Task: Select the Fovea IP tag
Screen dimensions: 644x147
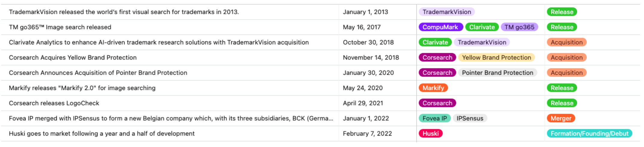Action: [x=434, y=118]
